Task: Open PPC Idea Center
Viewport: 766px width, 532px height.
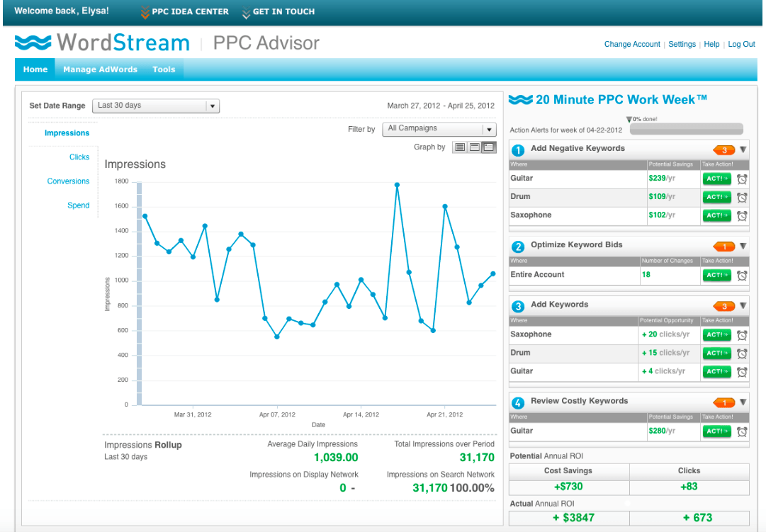Action: tap(190, 12)
